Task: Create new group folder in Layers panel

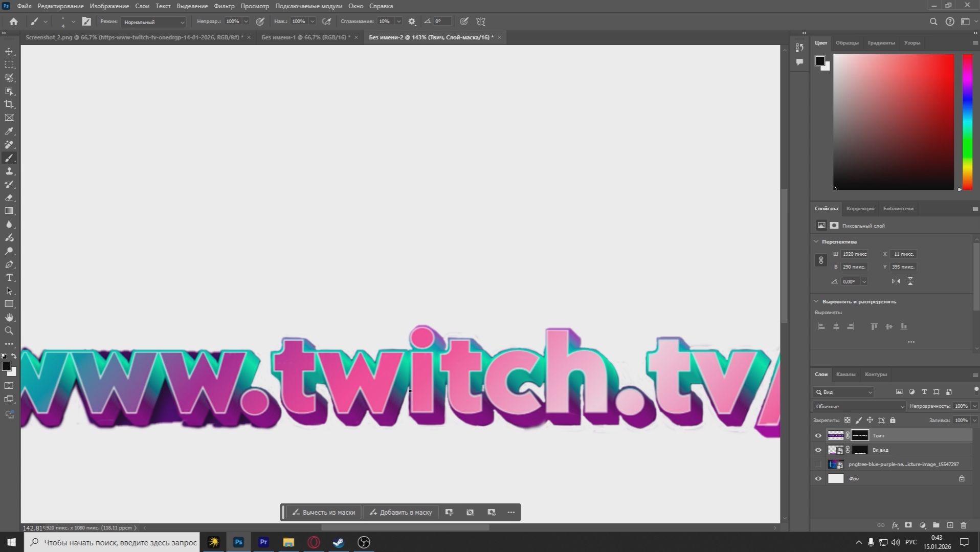Action: (936, 525)
